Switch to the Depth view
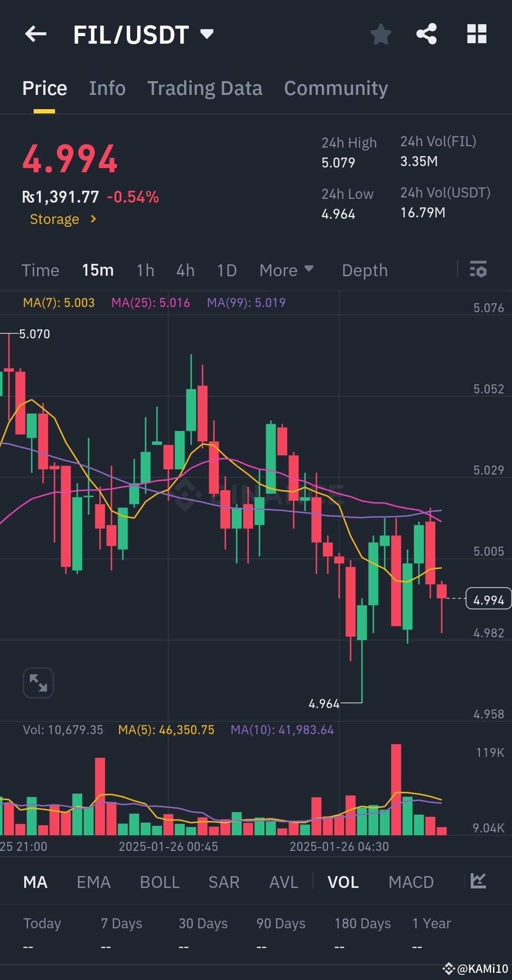Screen dimensions: 512x980 pyautogui.click(x=364, y=270)
